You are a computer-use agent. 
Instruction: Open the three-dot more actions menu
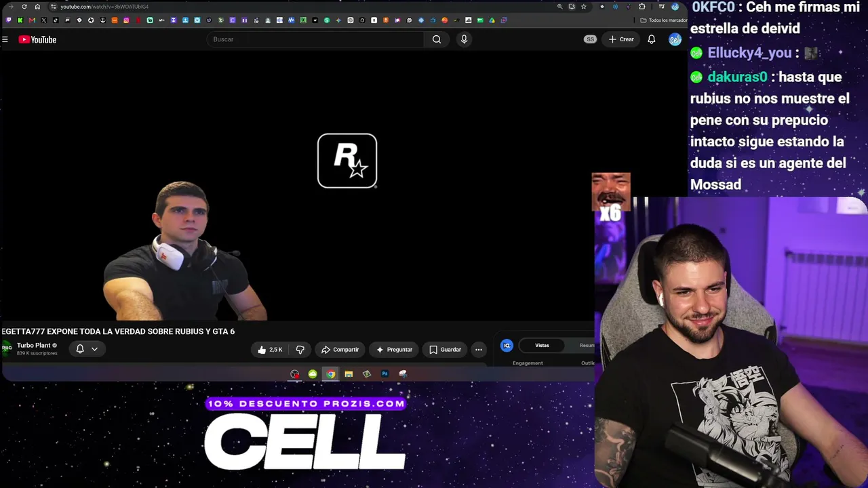pos(479,350)
